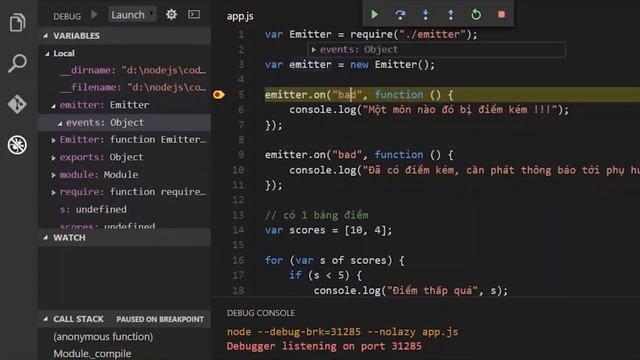This screenshot has width=640, height=360.
Task: Toggle the debug console icon
Action: 194,15
